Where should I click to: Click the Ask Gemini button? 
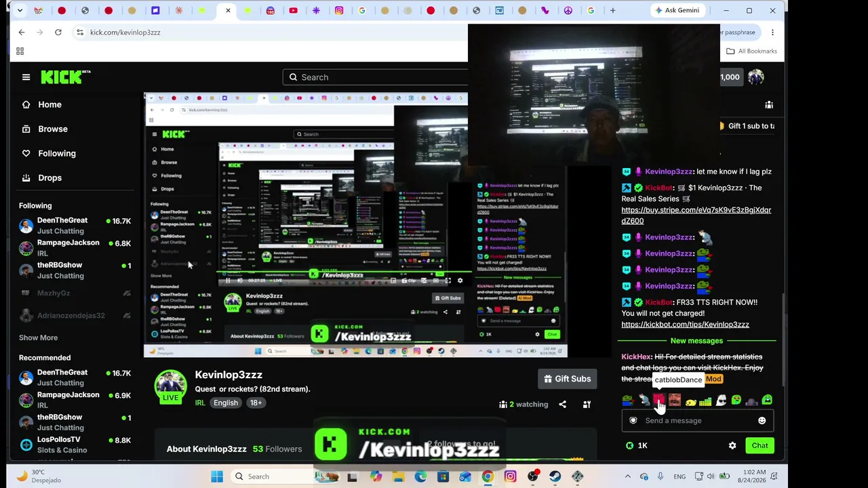click(x=677, y=11)
